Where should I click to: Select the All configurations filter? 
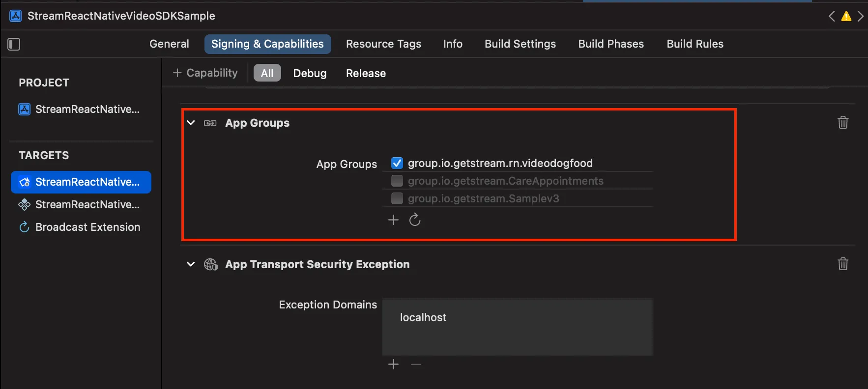coord(267,73)
